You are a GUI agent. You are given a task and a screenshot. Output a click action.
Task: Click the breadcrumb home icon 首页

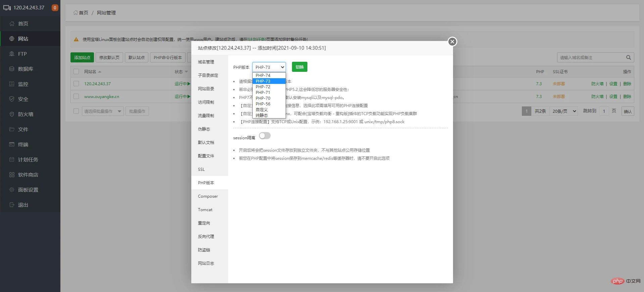76,12
